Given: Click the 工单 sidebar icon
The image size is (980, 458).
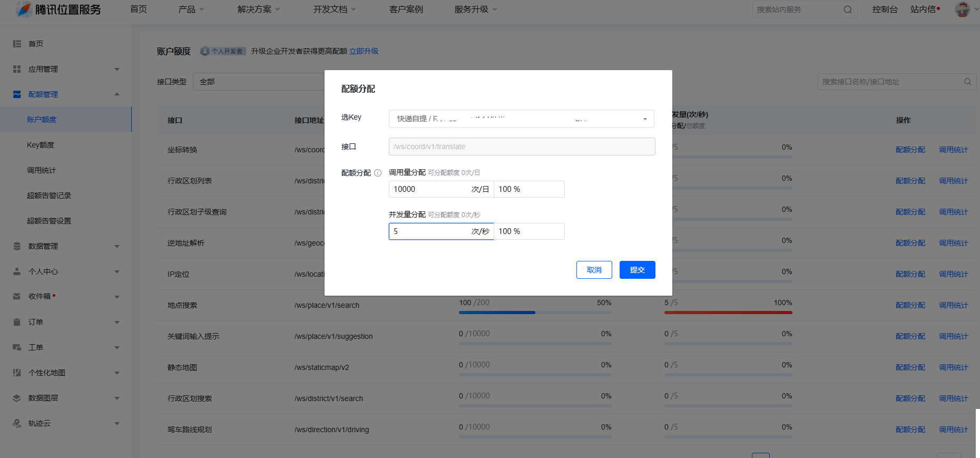Looking at the screenshot, I should tap(17, 347).
